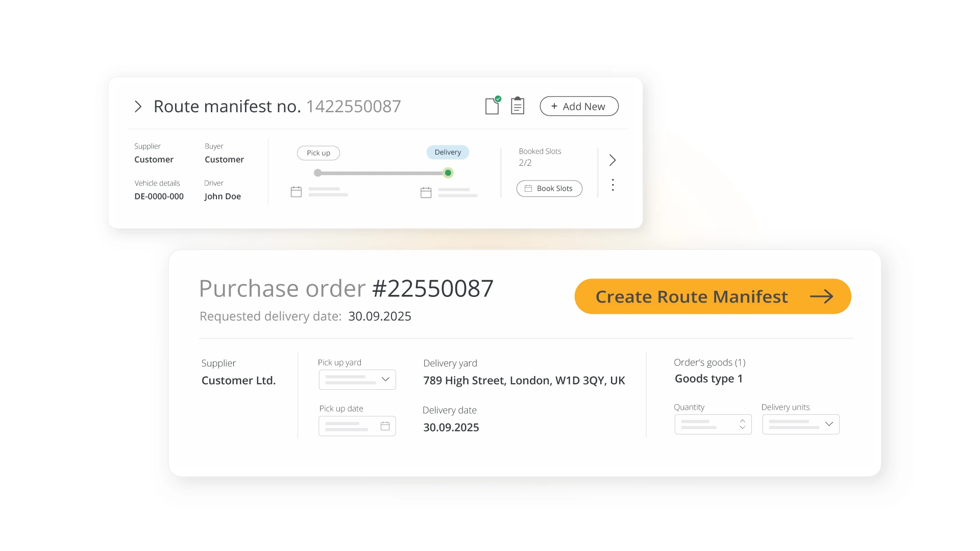Screen dimensions: 980x551
Task: Click the document with green checkmark icon
Action: pyautogui.click(x=492, y=106)
